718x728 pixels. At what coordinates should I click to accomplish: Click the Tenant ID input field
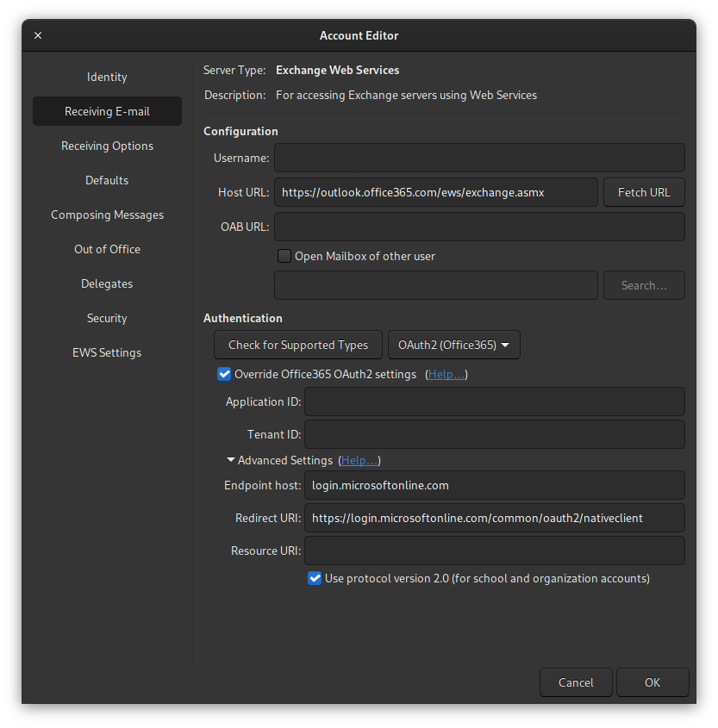(495, 434)
